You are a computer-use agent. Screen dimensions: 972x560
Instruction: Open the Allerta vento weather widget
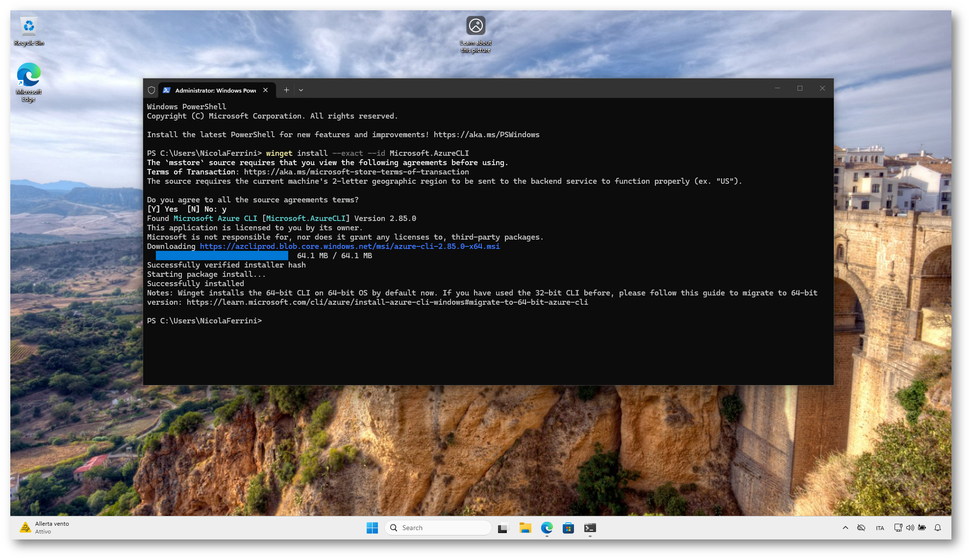[44, 528]
